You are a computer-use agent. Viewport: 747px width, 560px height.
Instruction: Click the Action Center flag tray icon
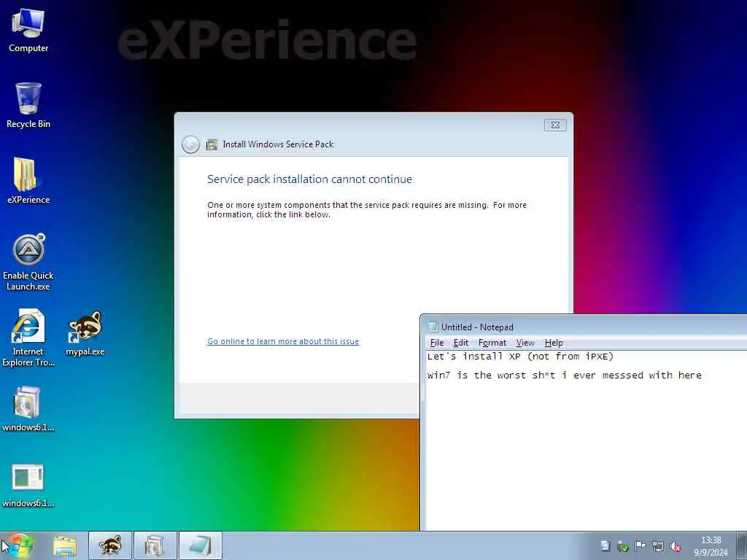point(640,546)
